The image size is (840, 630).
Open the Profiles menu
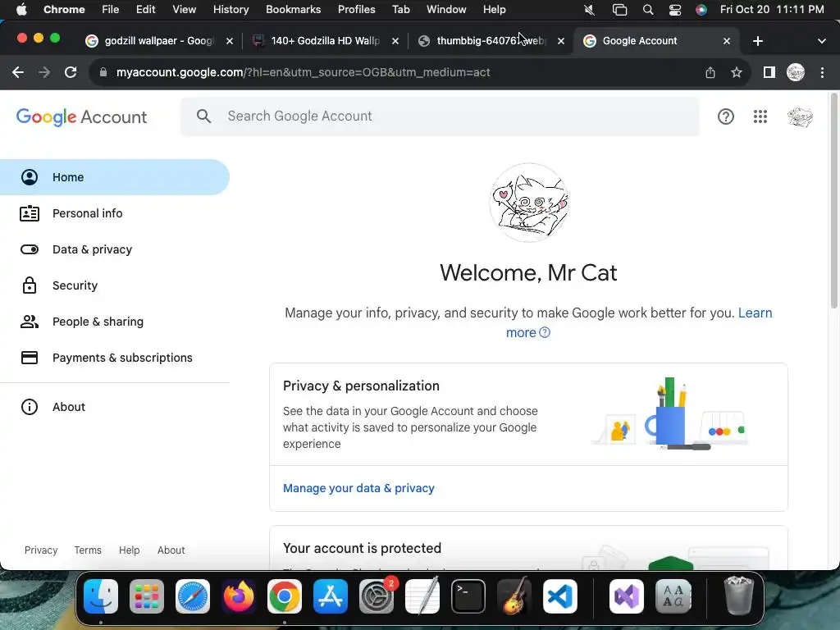click(x=356, y=9)
